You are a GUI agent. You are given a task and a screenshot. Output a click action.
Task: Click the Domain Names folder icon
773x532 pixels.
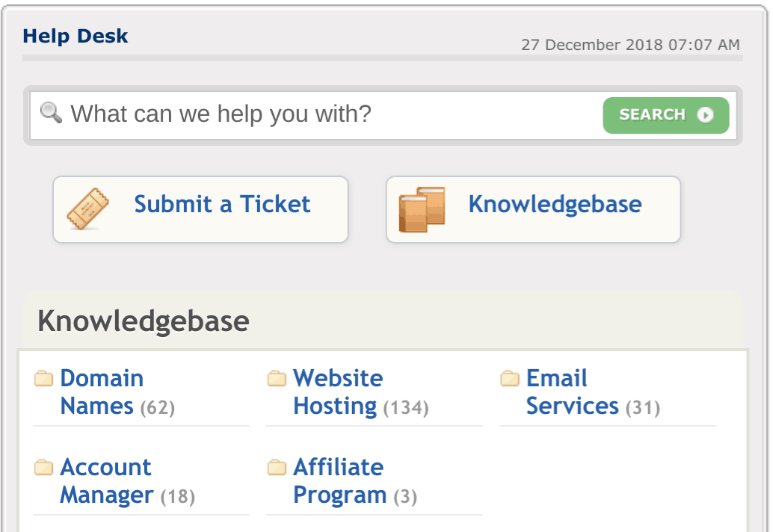pos(43,378)
